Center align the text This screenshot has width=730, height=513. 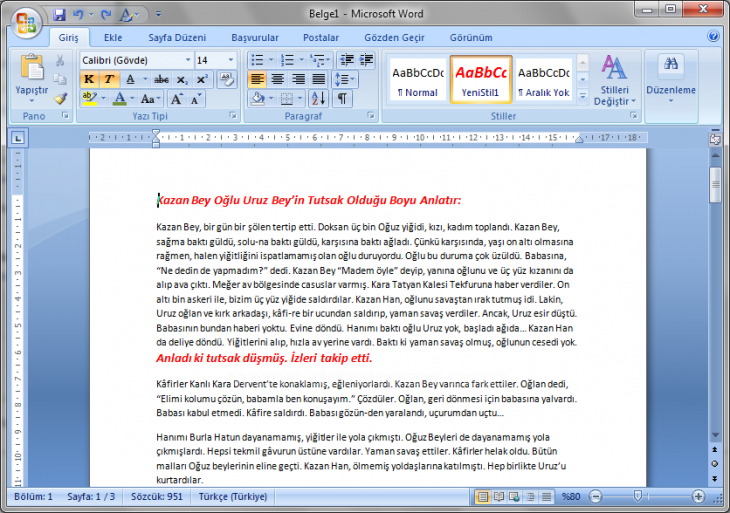(x=277, y=79)
